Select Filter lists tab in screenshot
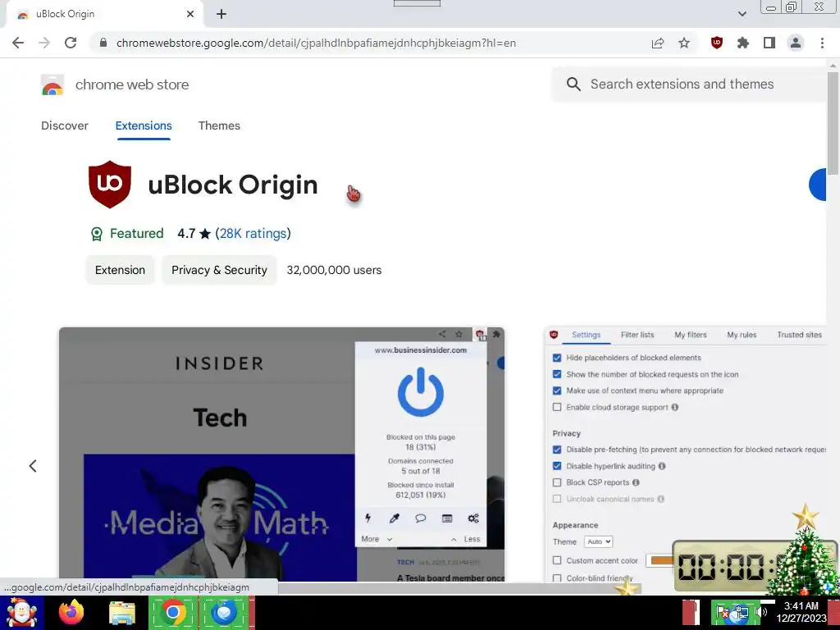The height and width of the screenshot is (630, 840). (x=637, y=335)
